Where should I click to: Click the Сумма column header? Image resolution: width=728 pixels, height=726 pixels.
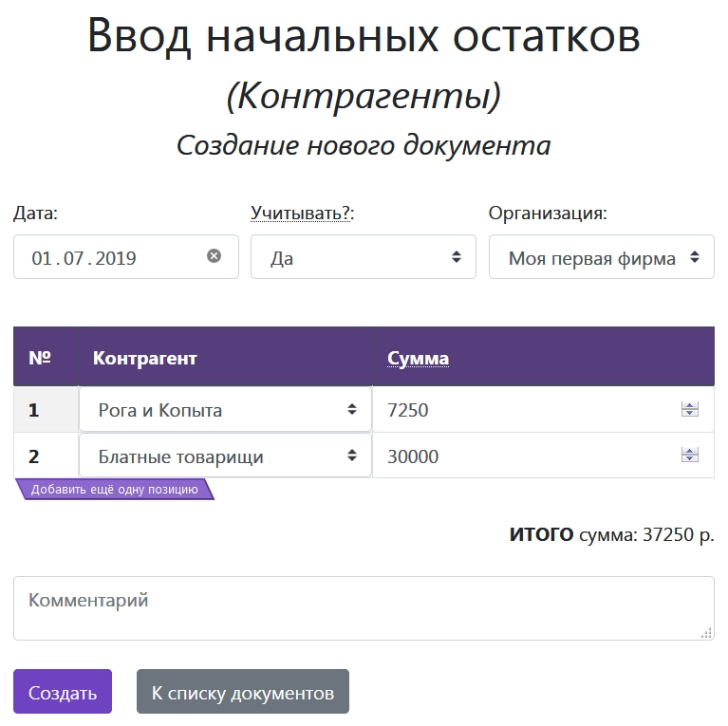[419, 358]
